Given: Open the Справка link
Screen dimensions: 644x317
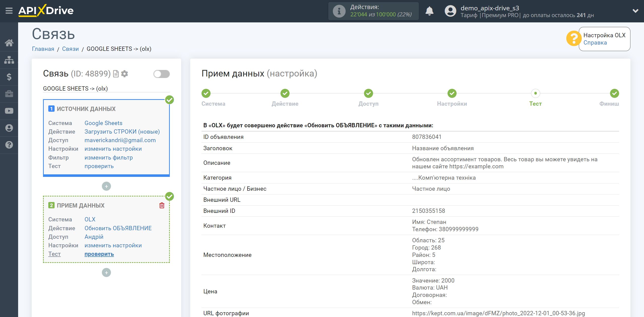Looking at the screenshot, I should pos(595,43).
